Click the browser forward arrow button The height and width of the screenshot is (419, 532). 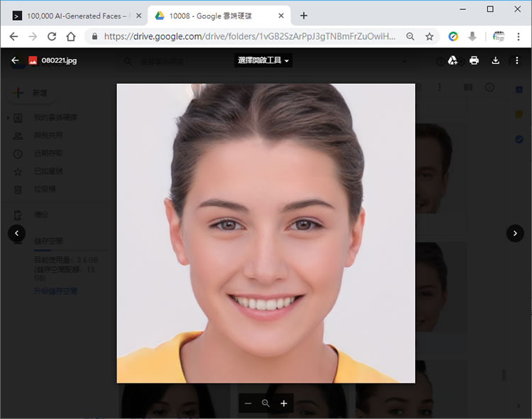(x=33, y=36)
